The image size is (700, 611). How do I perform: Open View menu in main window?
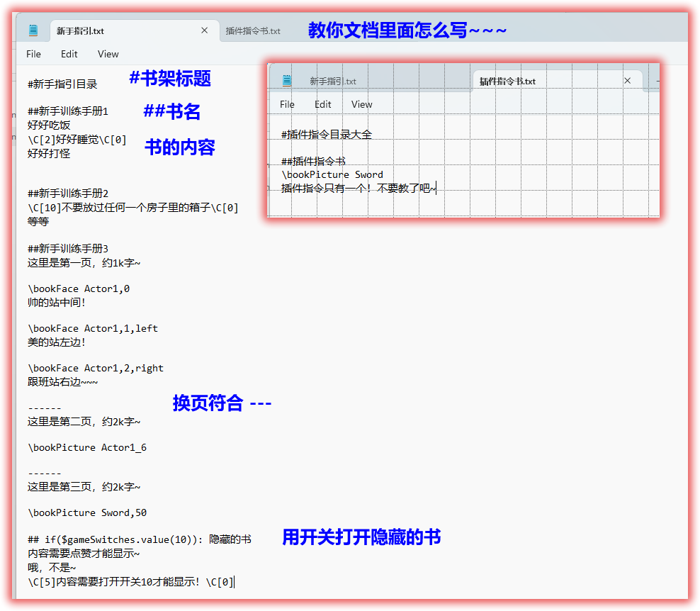tap(108, 54)
